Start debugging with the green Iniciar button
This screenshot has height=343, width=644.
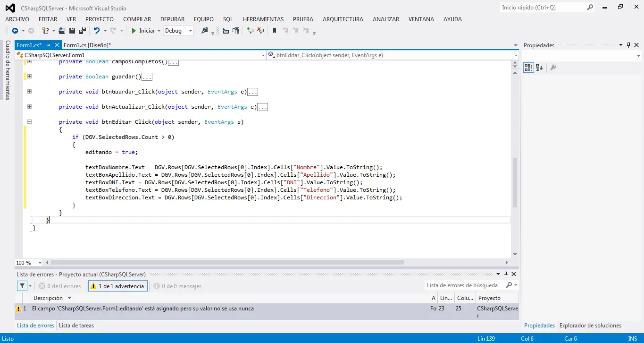143,31
